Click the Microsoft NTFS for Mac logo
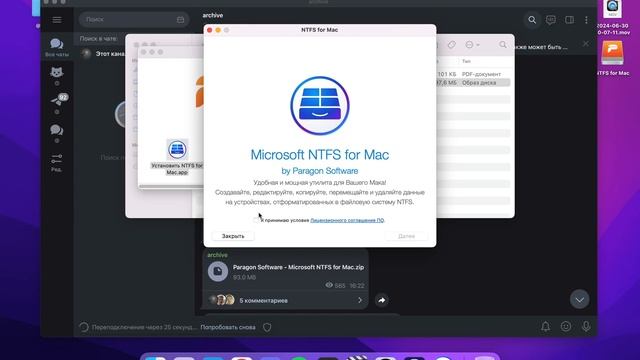 tap(320, 106)
